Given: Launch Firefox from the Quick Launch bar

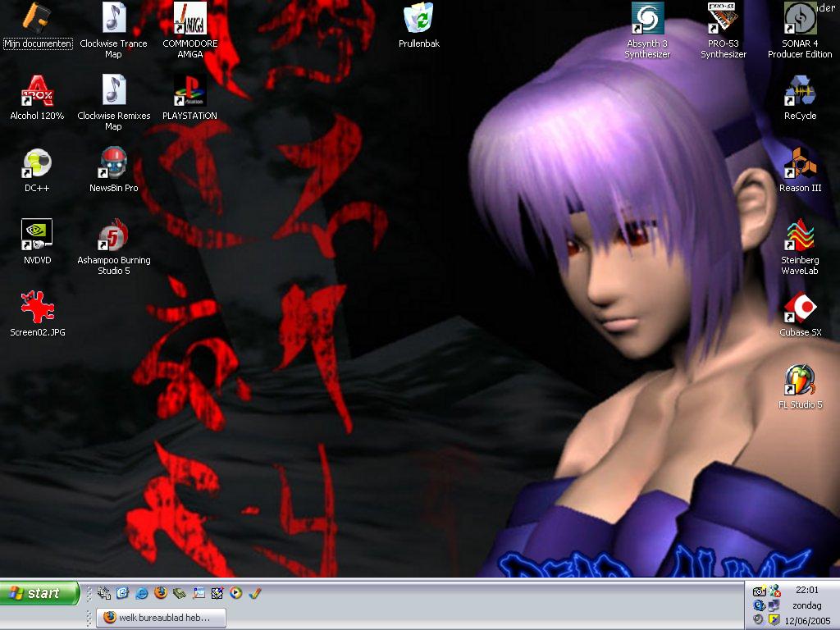Looking at the screenshot, I should click(x=160, y=593).
